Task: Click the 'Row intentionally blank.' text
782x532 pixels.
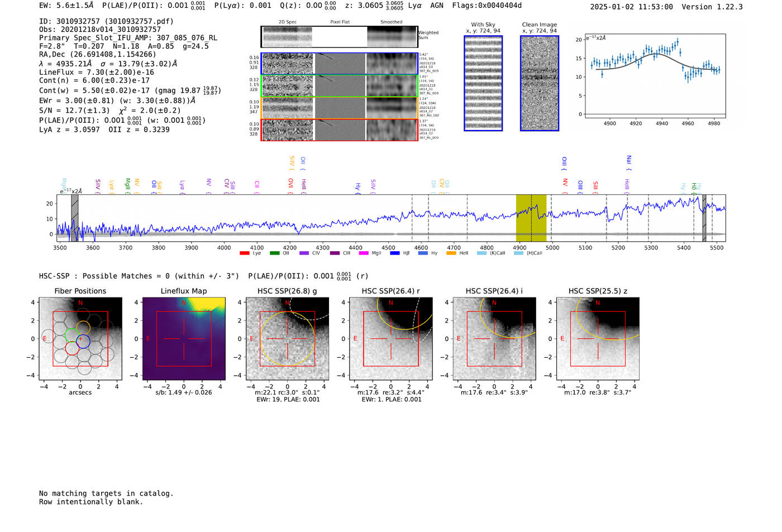Action: pyautogui.click(x=91, y=502)
